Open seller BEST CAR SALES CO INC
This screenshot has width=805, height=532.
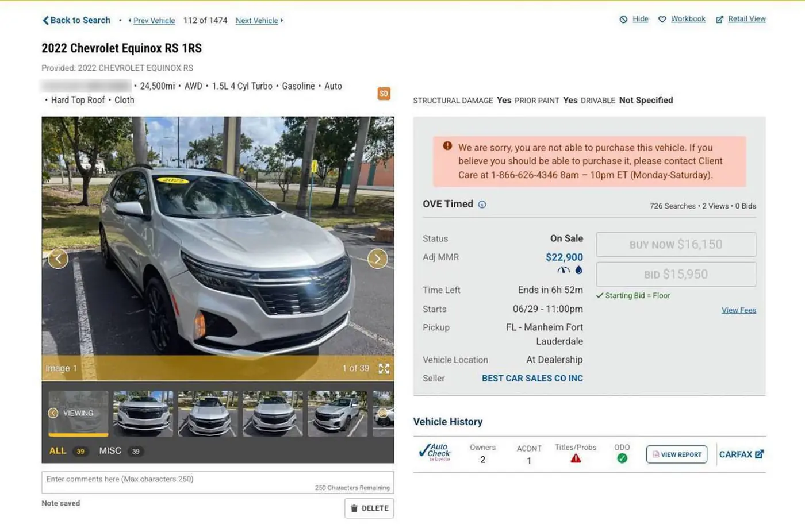tap(532, 379)
